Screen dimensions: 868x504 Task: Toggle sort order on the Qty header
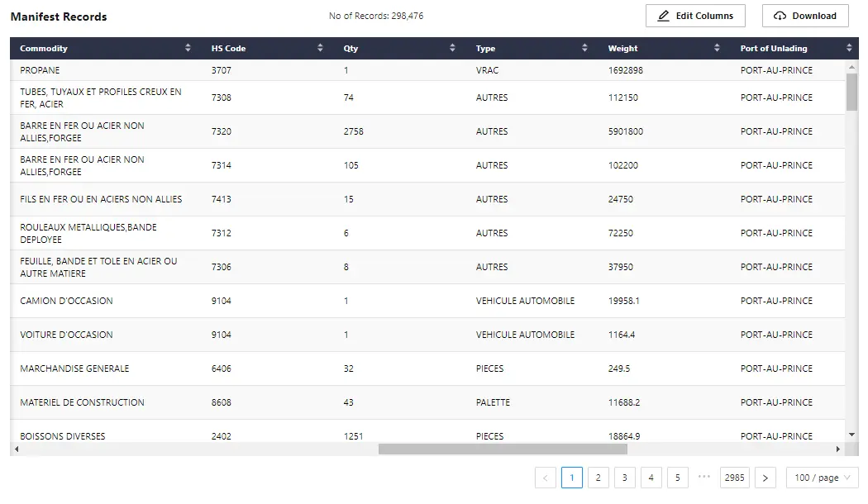(452, 48)
